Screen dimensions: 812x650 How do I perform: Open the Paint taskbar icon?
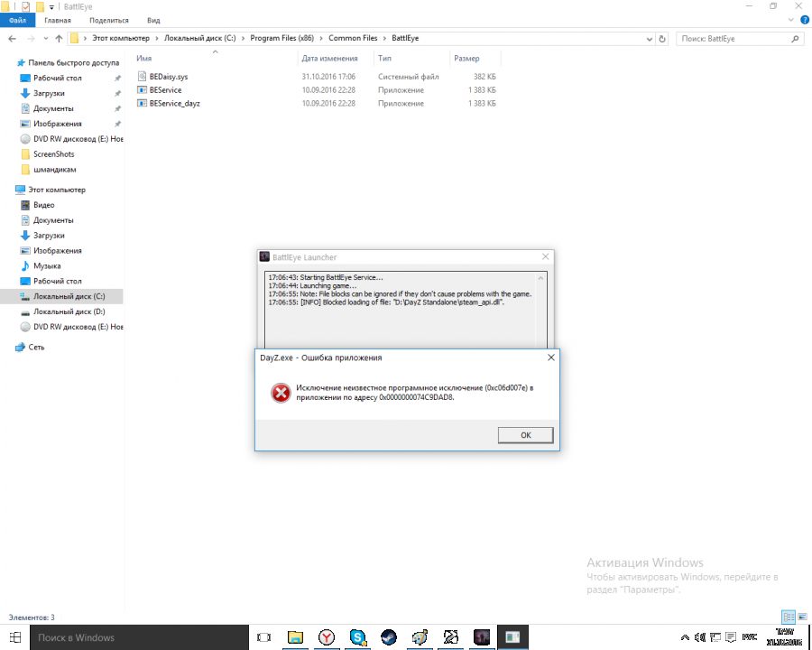click(420, 637)
